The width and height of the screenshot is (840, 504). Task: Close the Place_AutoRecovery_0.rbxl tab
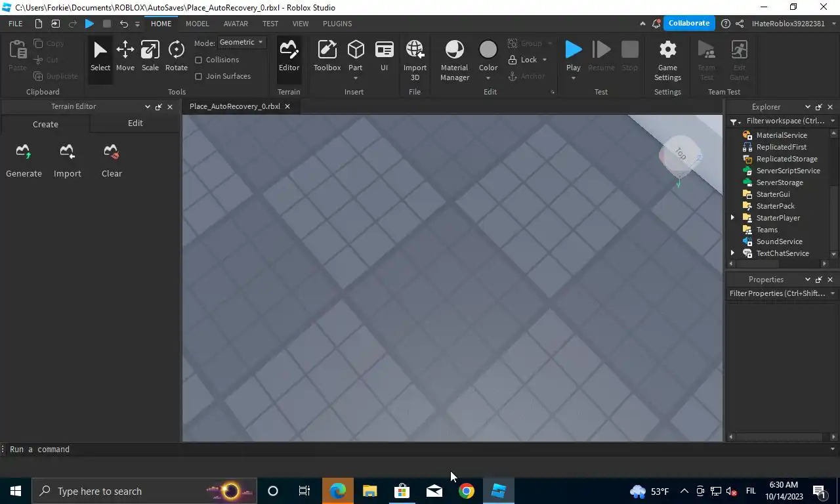click(287, 106)
